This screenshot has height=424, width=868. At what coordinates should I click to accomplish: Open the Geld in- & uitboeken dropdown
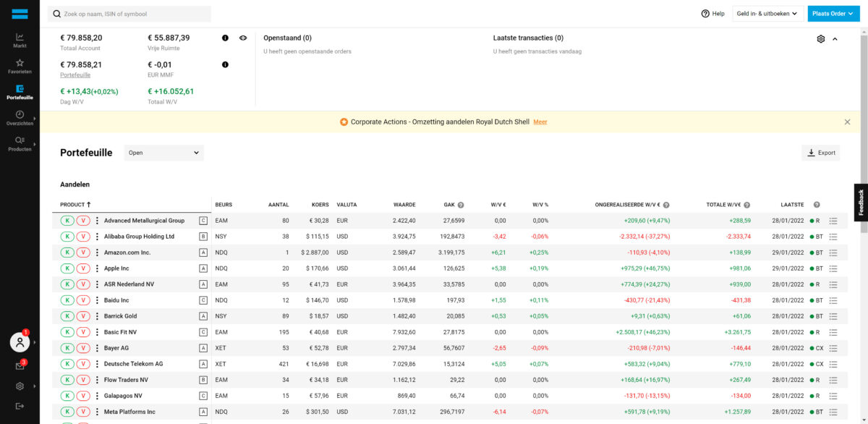767,14
